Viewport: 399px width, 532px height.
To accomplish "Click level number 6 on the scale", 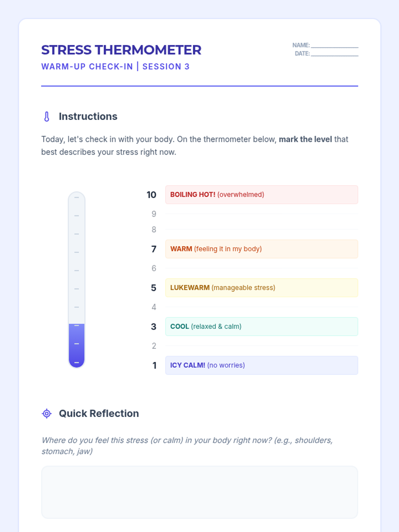I will 154,268.
